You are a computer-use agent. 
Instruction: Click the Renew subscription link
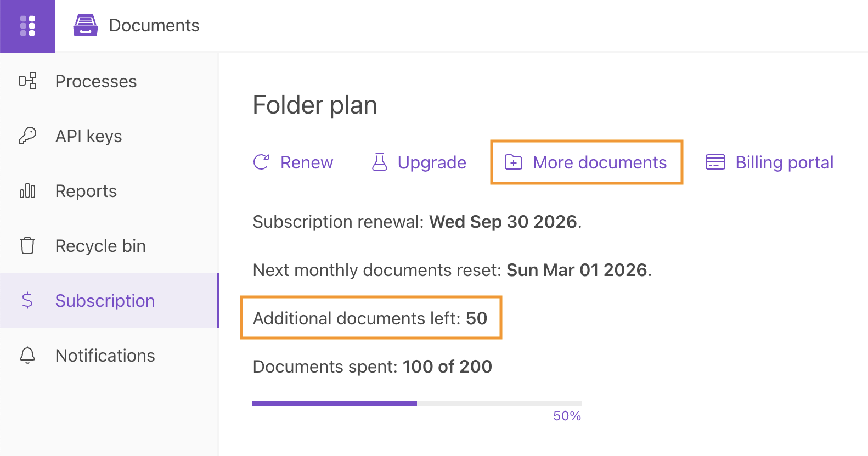pos(306,162)
